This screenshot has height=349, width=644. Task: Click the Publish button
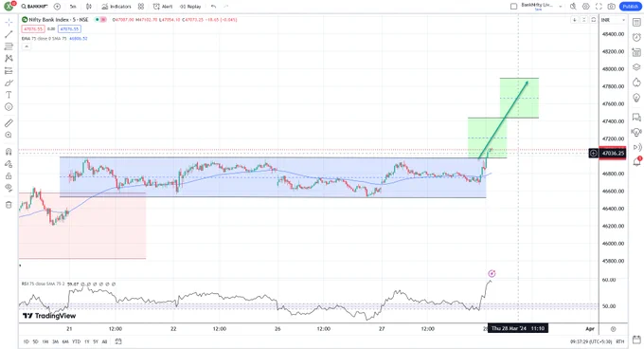631,7
